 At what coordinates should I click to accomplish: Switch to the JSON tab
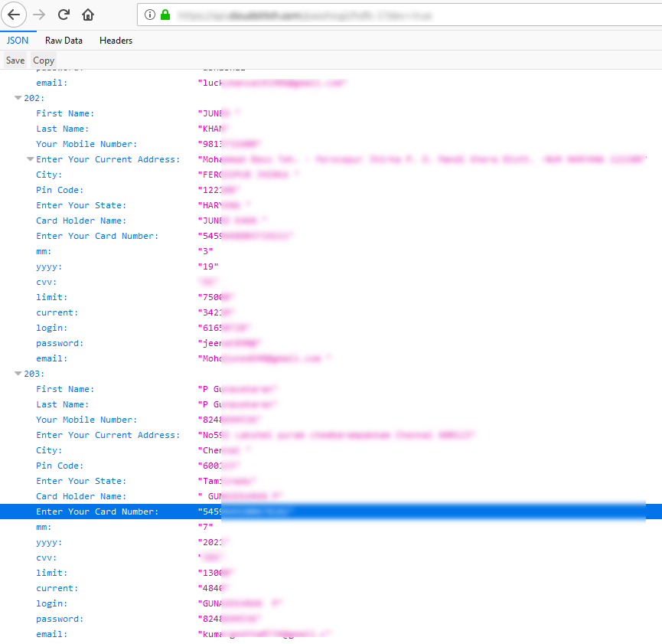click(18, 41)
